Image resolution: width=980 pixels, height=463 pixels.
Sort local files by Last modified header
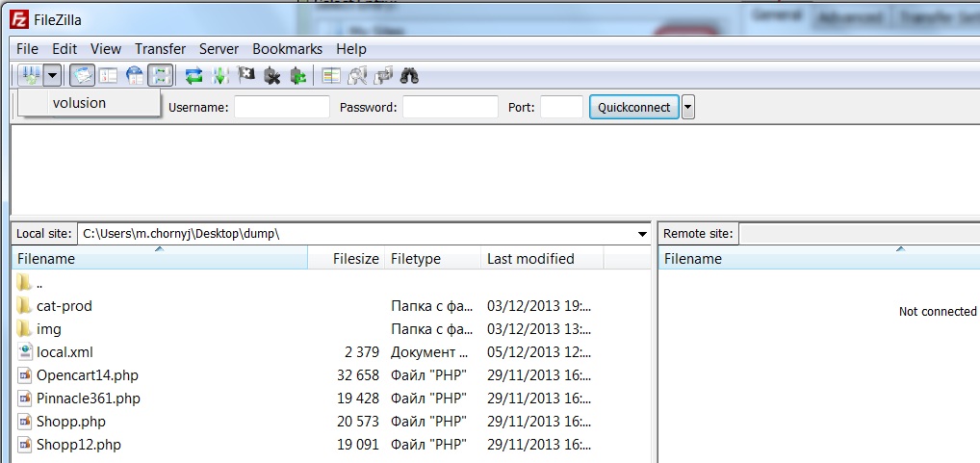tap(543, 258)
